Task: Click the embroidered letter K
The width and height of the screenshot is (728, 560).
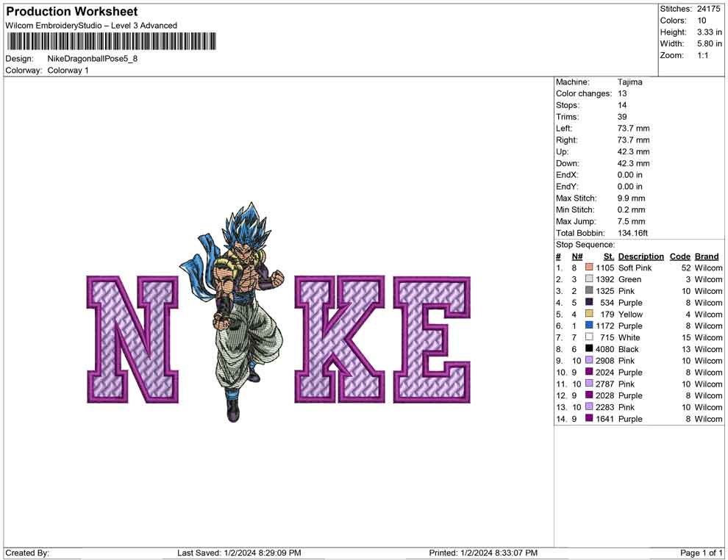Action: pos(340,339)
